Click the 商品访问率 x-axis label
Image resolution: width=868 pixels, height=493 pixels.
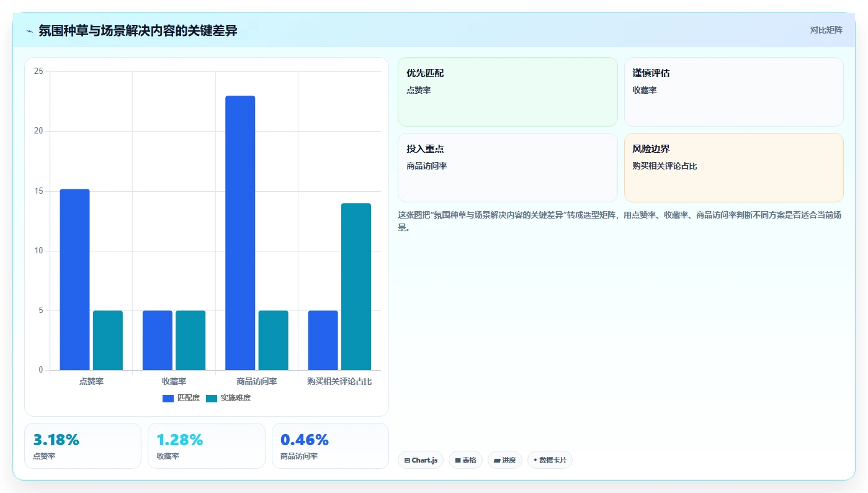click(x=257, y=381)
